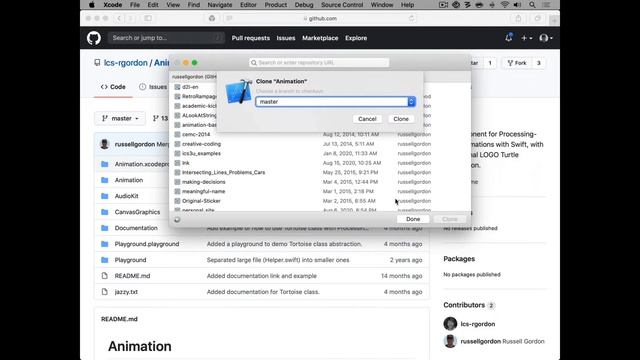Open the lcs-rgordon owner link

[x=125, y=63]
